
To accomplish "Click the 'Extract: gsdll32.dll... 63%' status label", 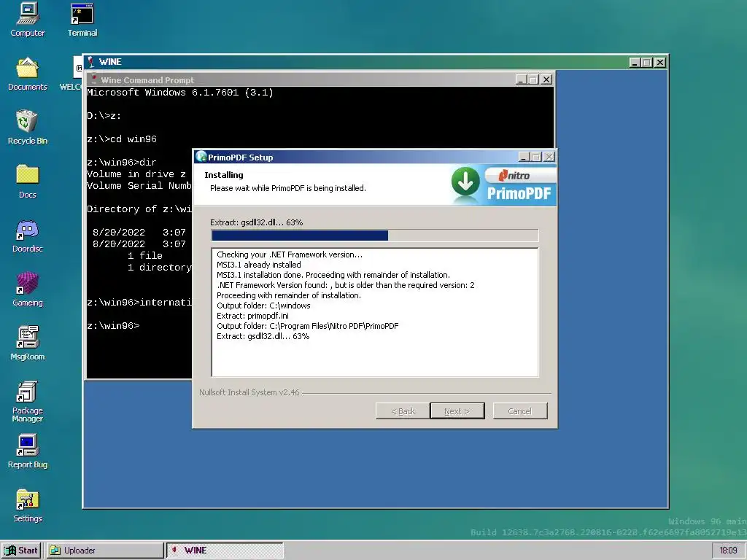I will click(x=256, y=222).
